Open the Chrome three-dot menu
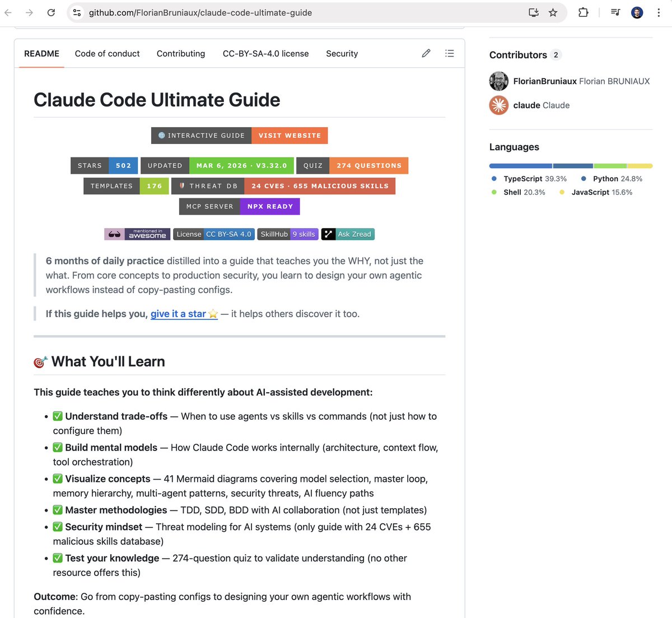This screenshot has width=672, height=618. point(659,12)
